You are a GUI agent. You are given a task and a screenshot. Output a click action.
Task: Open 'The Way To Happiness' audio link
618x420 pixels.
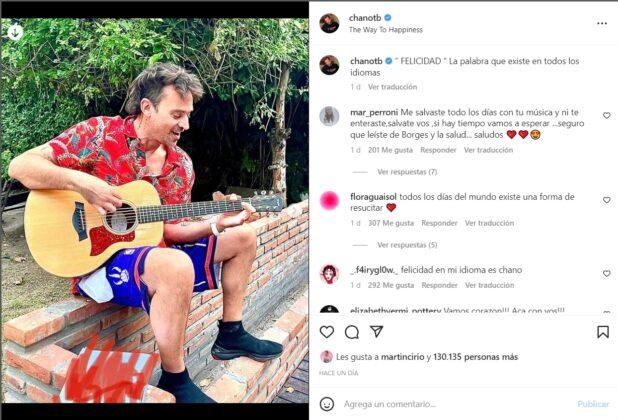pos(386,30)
